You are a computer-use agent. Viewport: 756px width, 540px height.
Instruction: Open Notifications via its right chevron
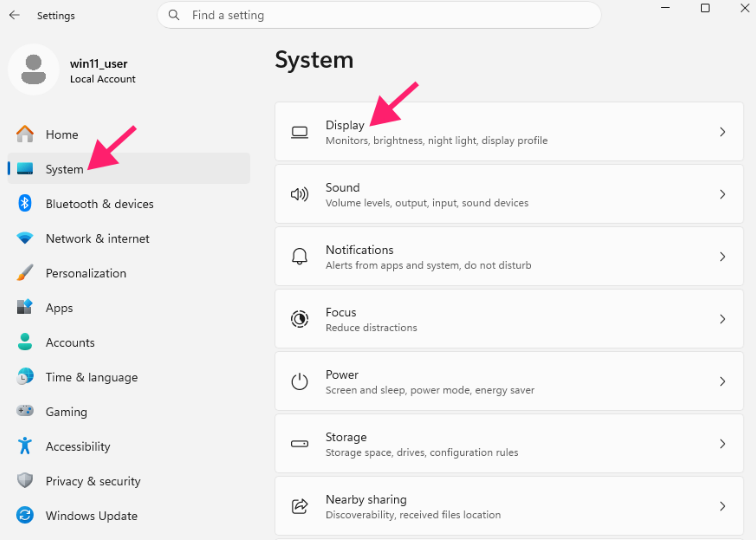click(722, 256)
